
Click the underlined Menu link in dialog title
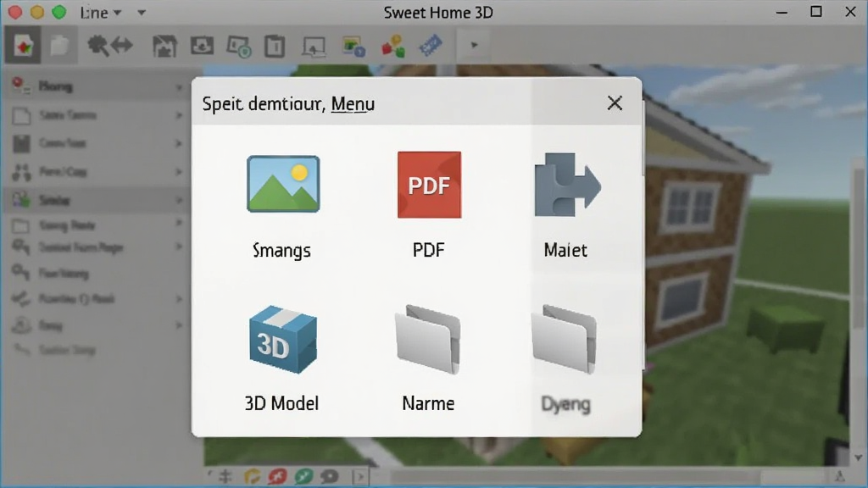pyautogui.click(x=353, y=104)
